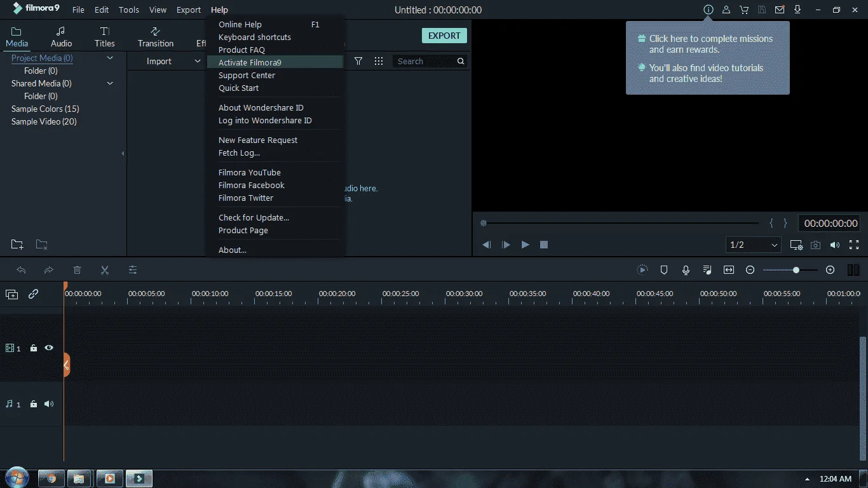This screenshot has width=868, height=488.
Task: Toggle the auto ripple link icon
Action: 33,294
